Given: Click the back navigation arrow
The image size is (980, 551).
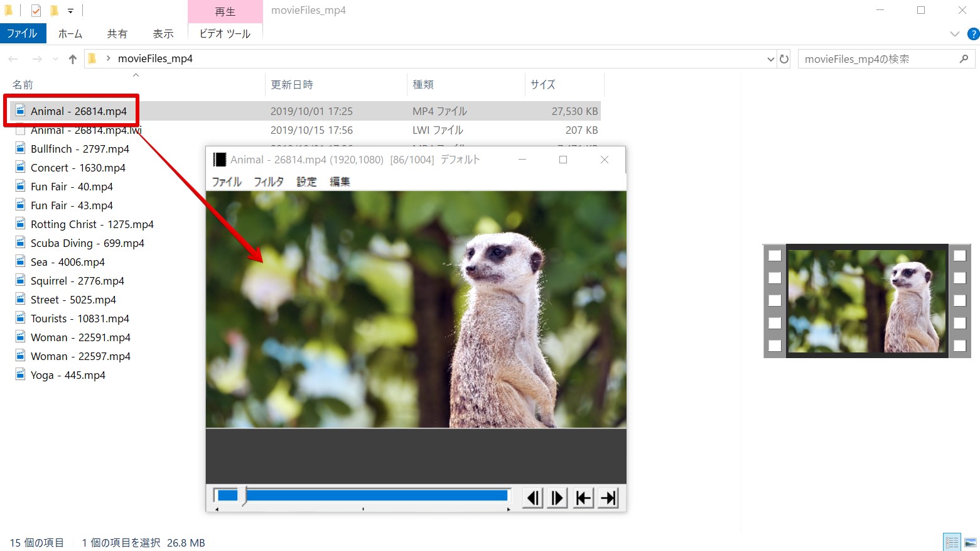Looking at the screenshot, I should point(13,58).
